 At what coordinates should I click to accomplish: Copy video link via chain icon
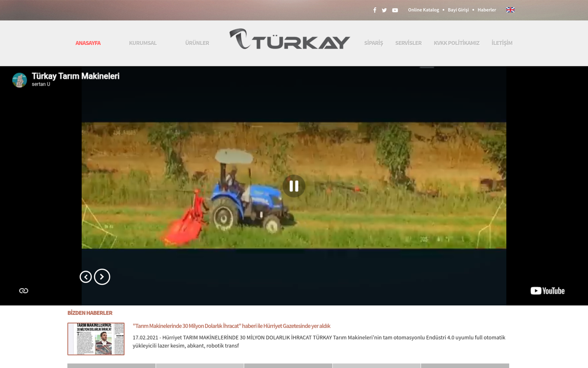coord(24,291)
